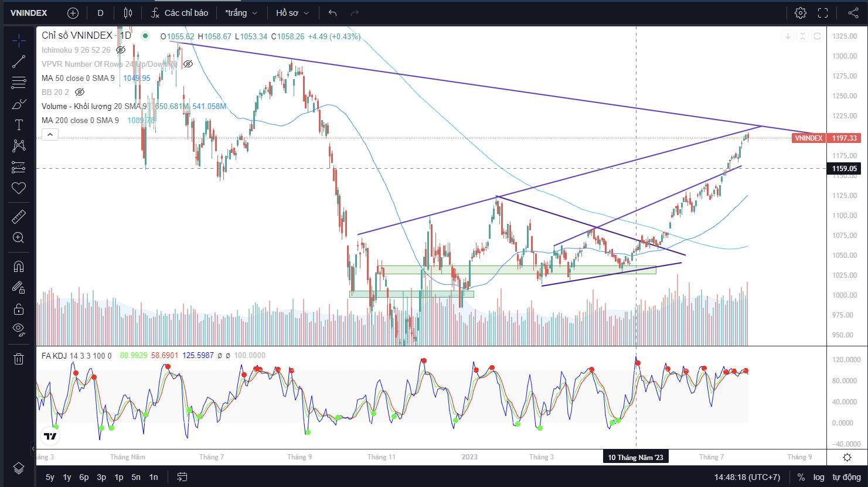Move pane down with the arrow icon
This screenshot has width=868, height=487.
(788, 36)
